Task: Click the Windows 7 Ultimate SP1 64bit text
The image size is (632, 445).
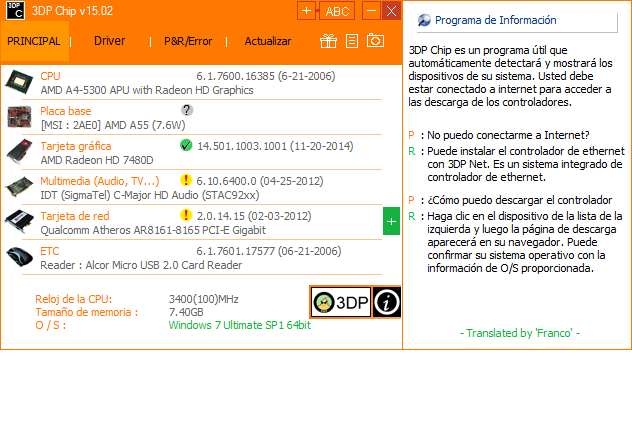Action: tap(239, 325)
